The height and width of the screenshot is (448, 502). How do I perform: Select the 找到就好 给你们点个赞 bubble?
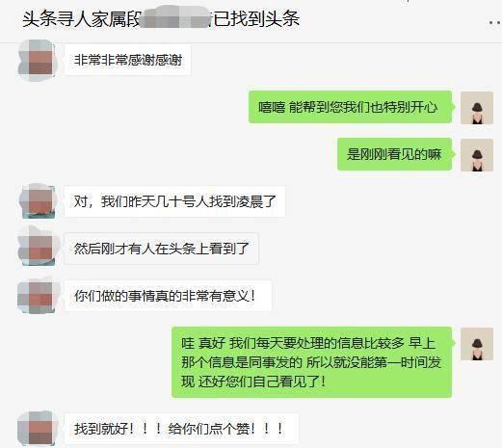click(181, 429)
